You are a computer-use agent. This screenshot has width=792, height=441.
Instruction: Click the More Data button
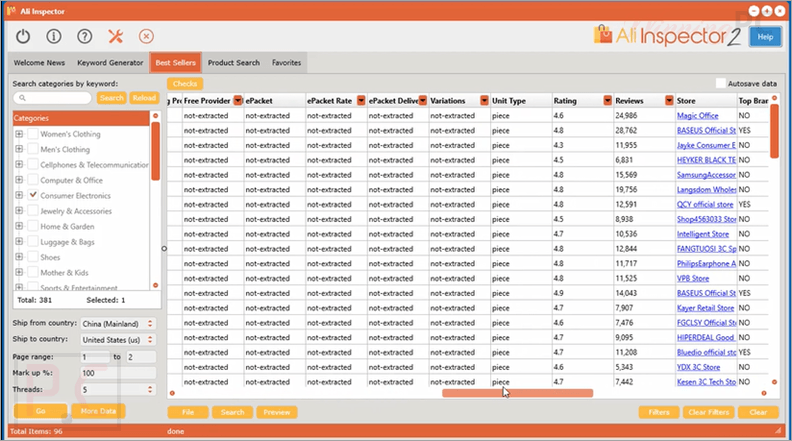click(98, 411)
